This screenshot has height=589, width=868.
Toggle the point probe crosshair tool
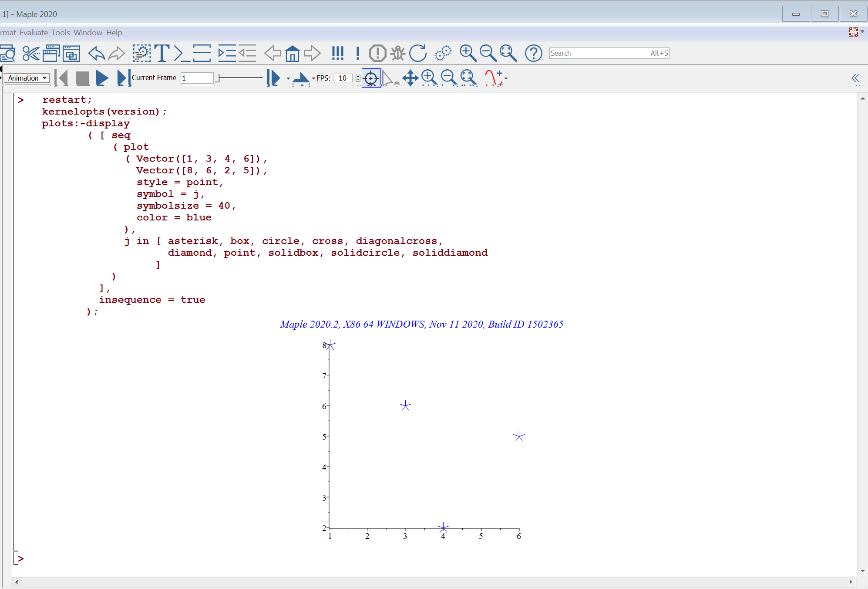tap(371, 78)
